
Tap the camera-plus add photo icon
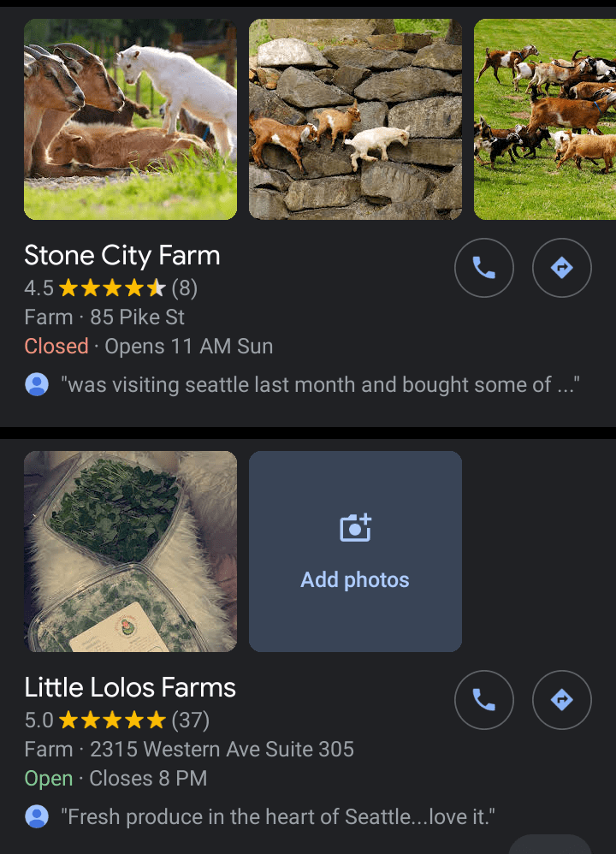[355, 528]
